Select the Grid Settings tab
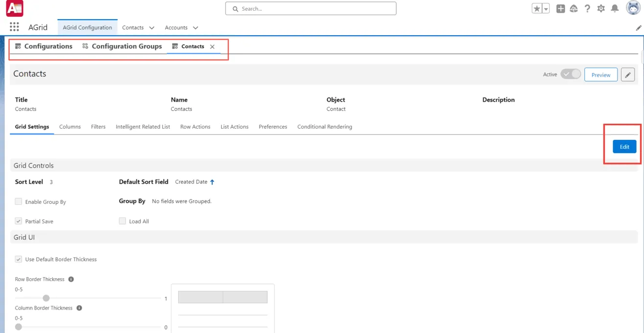644x333 pixels. tap(32, 127)
